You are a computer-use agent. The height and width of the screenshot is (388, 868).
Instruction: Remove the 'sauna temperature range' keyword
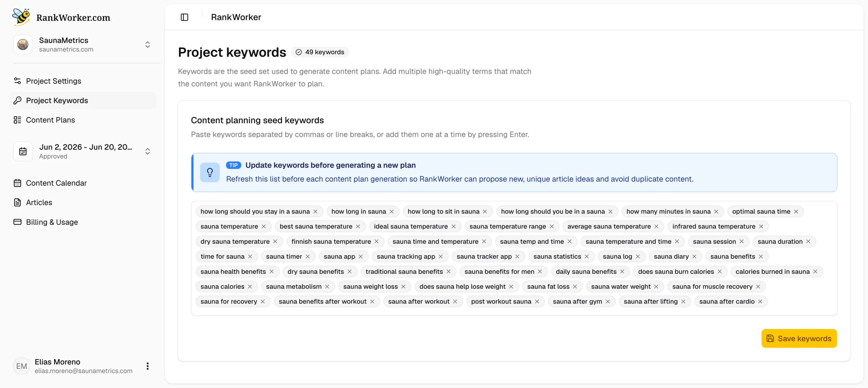551,227
